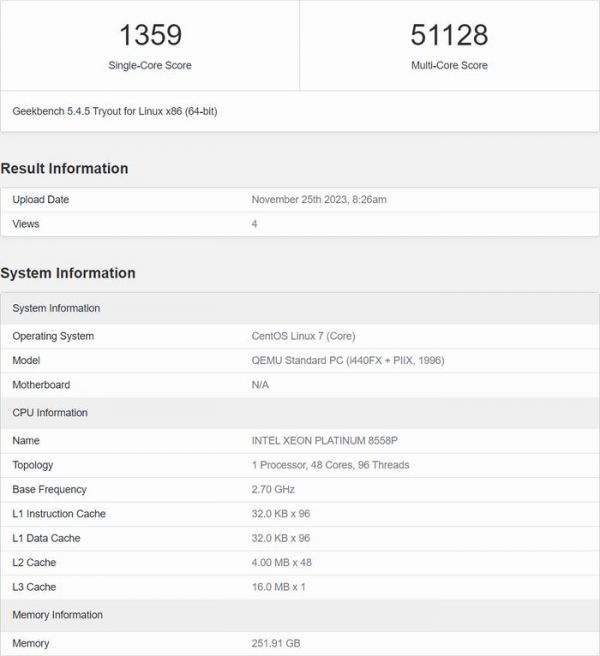Screen dimensions: 600x656
Task: Select the Memory value 251.91 GB
Action: coord(278,643)
